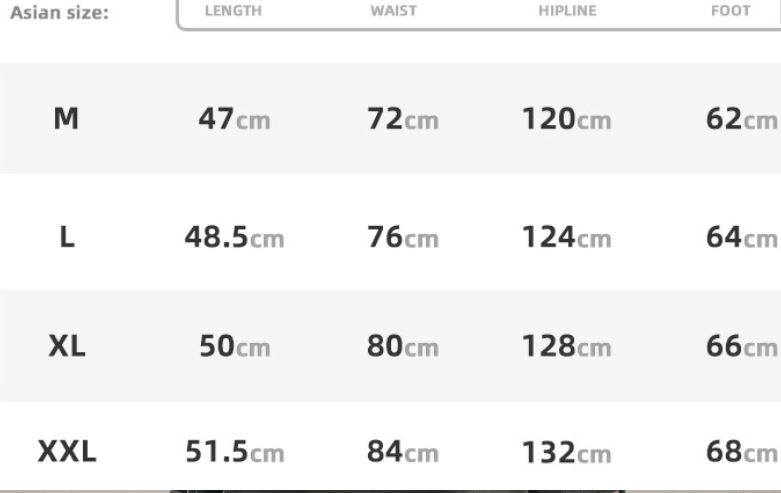
Task: Select the 48.5cm length value
Action: pos(234,238)
